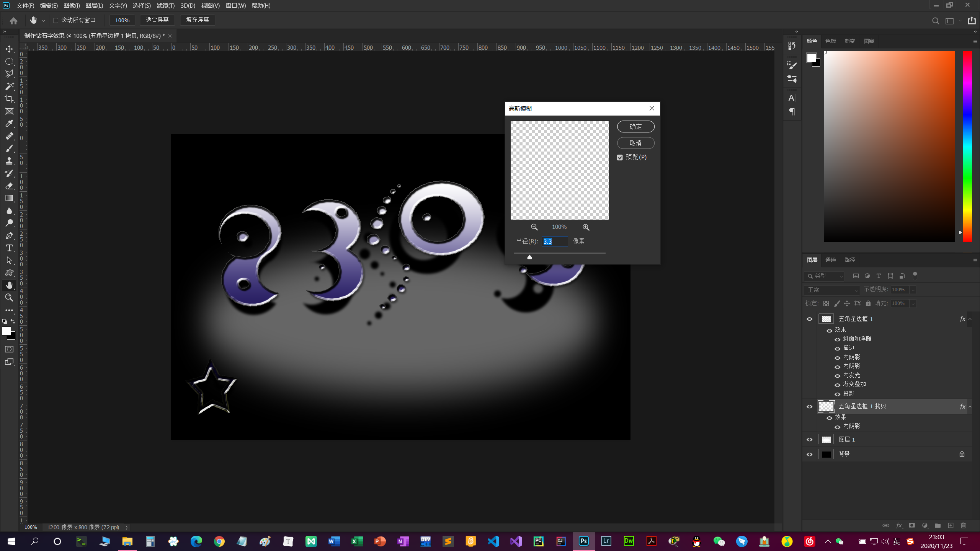This screenshot has height=551, width=980.
Task: Select the Polygonal Lasso tool
Action: [9, 74]
